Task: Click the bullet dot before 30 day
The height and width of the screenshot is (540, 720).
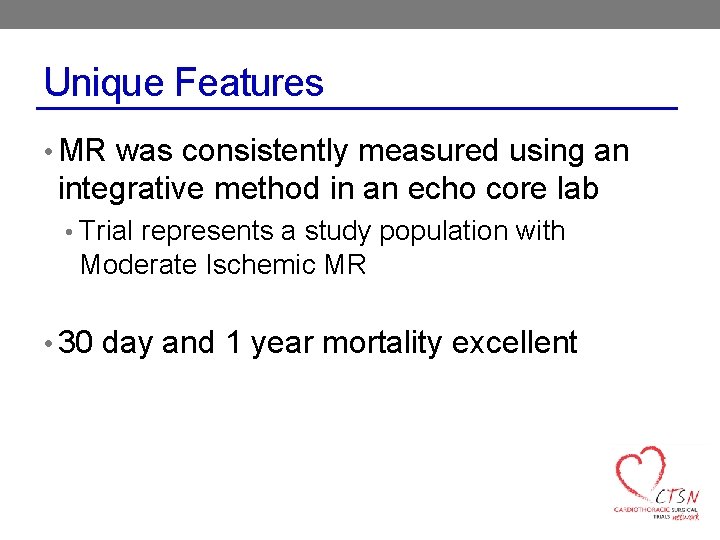Action: 50,345
